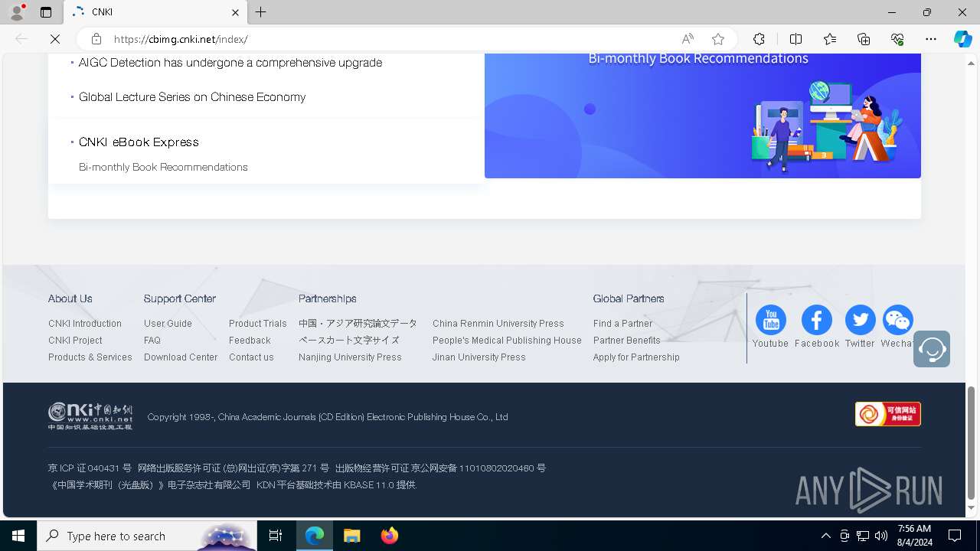Click 京公网安备 11010802020460 号 record link
Screen dimensions: 980x551
pos(480,468)
